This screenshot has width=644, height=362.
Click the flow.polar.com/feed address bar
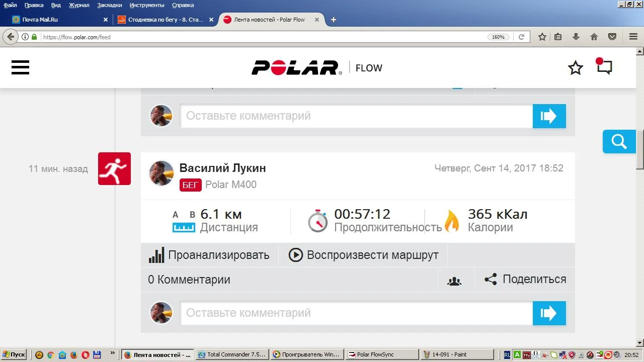[x=262, y=37]
